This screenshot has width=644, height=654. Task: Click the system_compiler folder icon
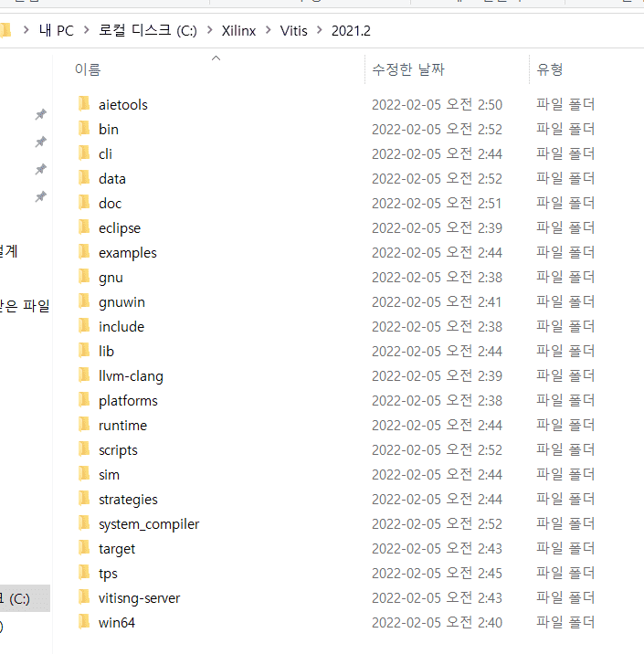(84, 523)
